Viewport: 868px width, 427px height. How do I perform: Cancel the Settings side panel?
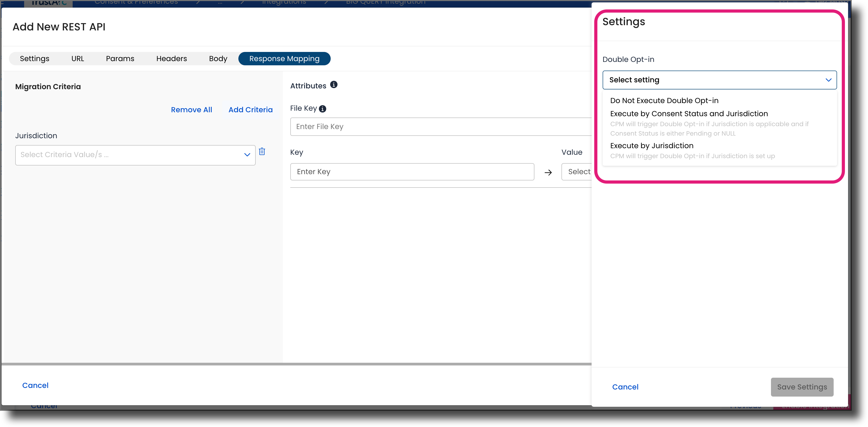pos(625,387)
